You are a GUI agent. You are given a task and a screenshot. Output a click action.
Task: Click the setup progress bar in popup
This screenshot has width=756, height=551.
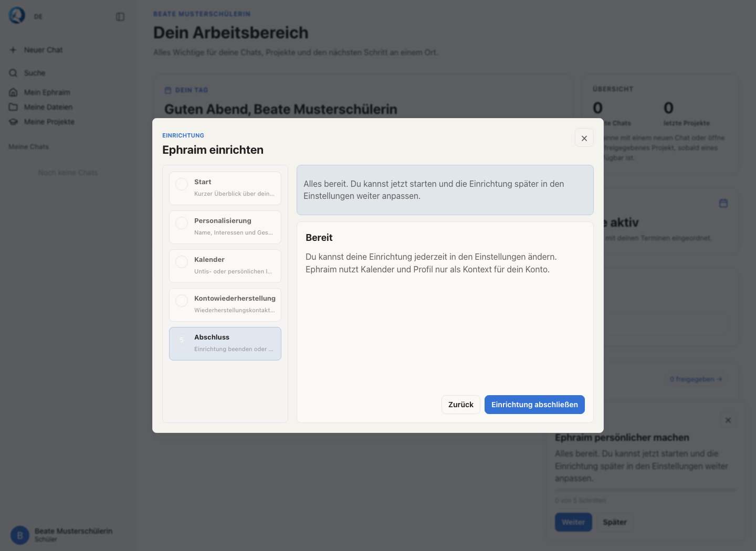645,490
